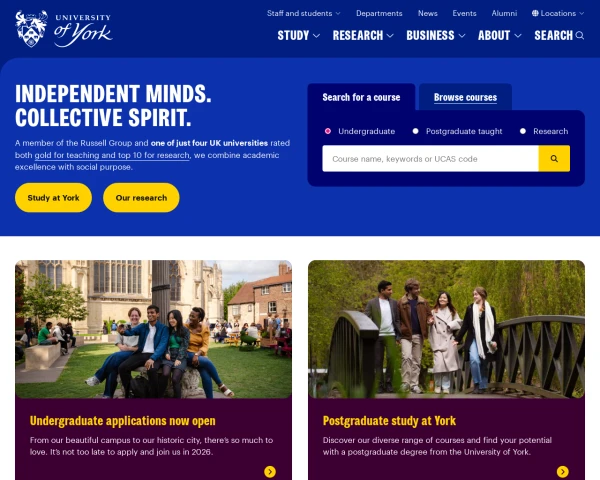Viewport: 600px width, 480px height.
Task: Click the University of York logo
Action: click(64, 29)
